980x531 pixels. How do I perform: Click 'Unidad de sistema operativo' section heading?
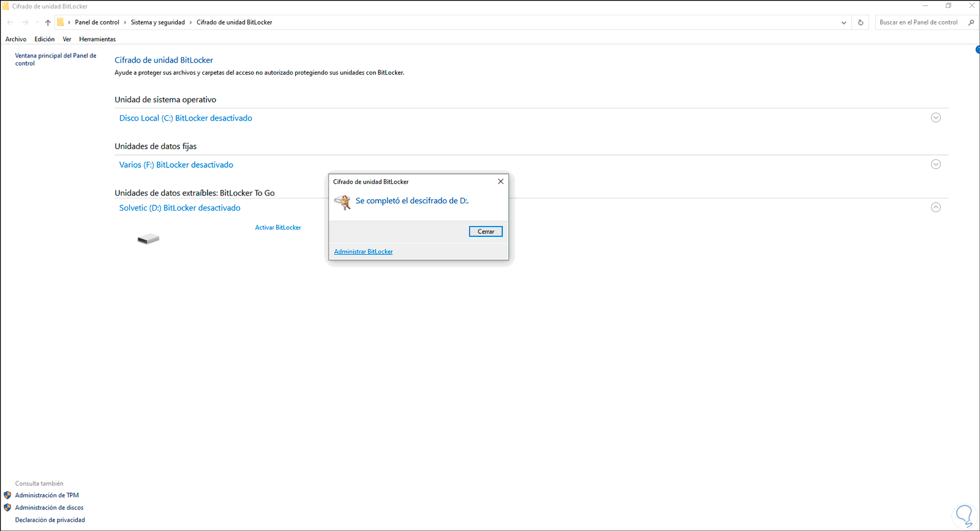(165, 100)
